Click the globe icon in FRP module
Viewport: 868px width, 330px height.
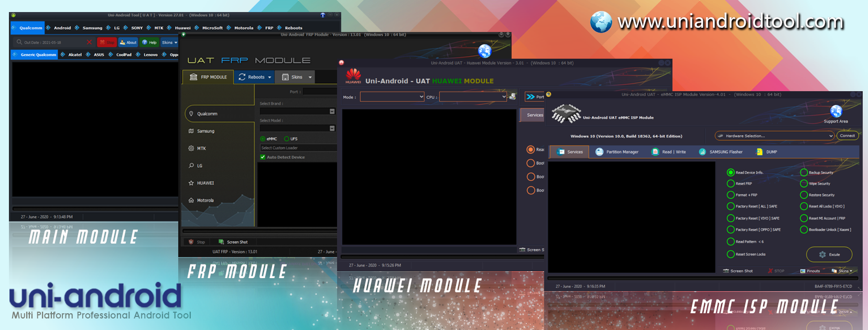click(485, 51)
